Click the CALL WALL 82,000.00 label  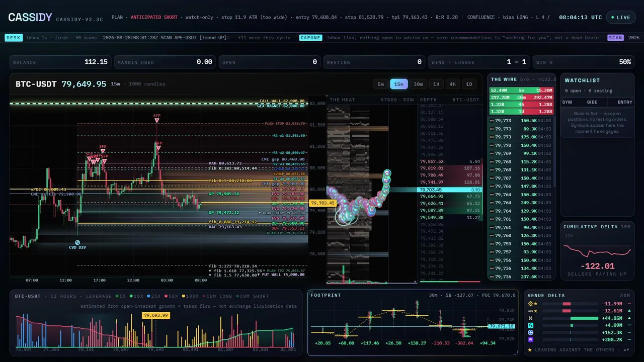pos(282,101)
